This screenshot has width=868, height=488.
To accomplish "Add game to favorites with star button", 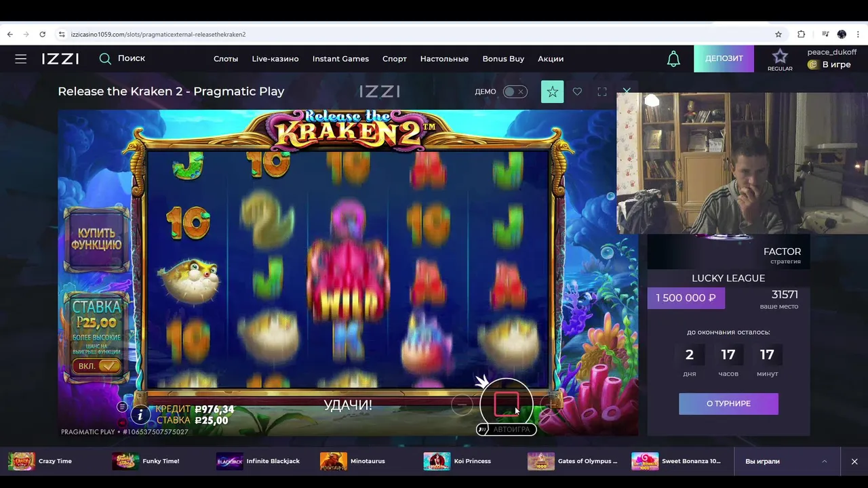I will 552,91.
